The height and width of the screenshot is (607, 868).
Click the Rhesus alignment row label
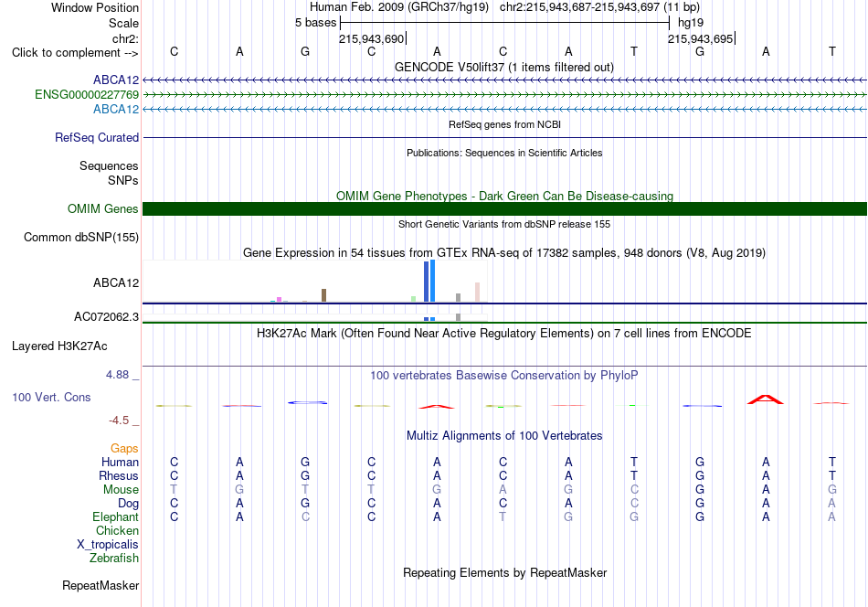[x=119, y=475]
